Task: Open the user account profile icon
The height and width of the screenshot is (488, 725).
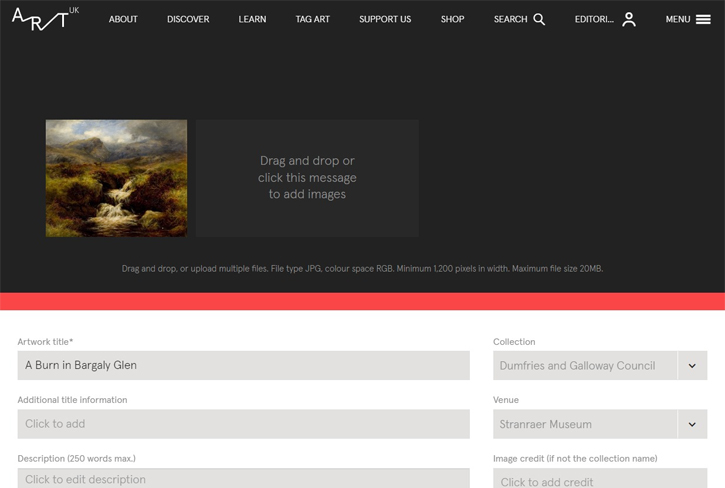Action: point(629,19)
